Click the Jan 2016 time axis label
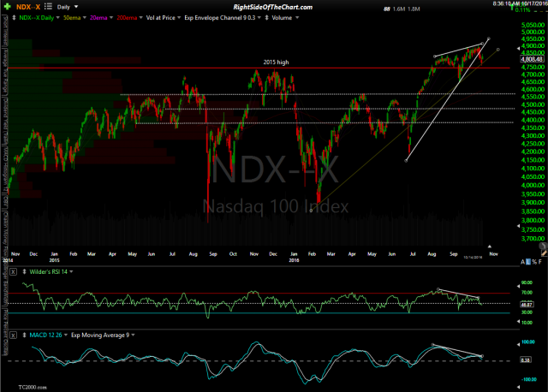This screenshot has height=392, width=548. click(x=294, y=257)
